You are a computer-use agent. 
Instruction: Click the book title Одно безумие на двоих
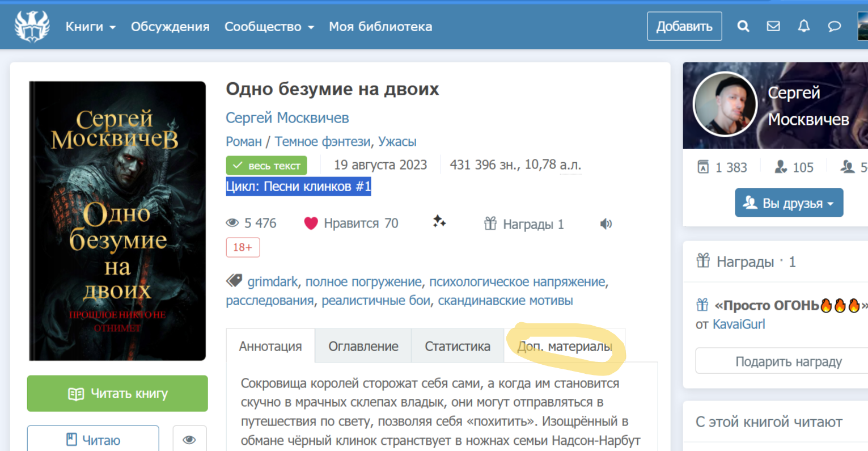click(x=332, y=89)
